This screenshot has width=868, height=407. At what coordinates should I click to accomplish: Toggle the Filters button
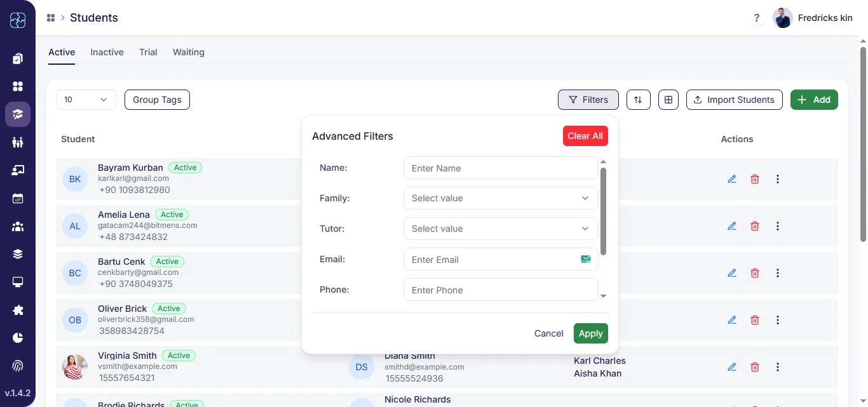588,100
